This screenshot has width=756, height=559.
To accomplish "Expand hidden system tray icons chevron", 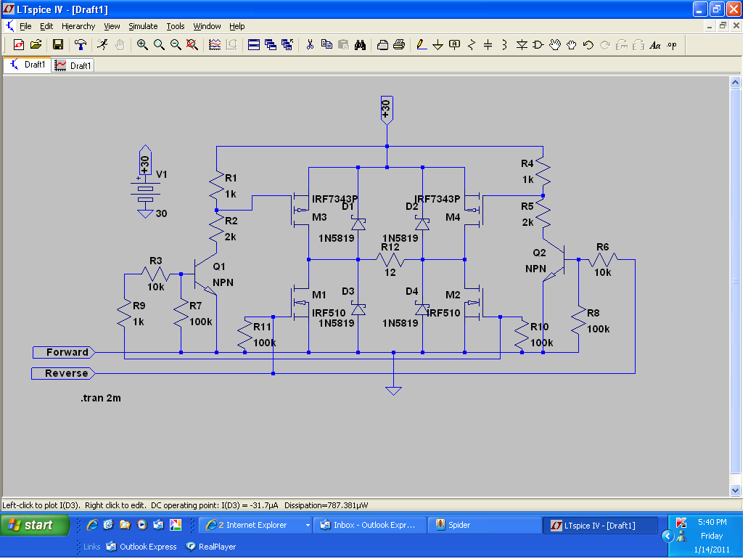I will (x=667, y=536).
